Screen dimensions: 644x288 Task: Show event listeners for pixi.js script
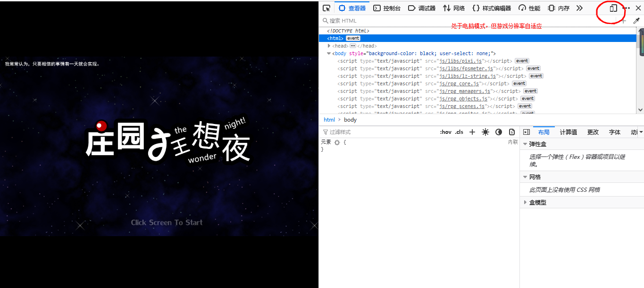point(522,61)
